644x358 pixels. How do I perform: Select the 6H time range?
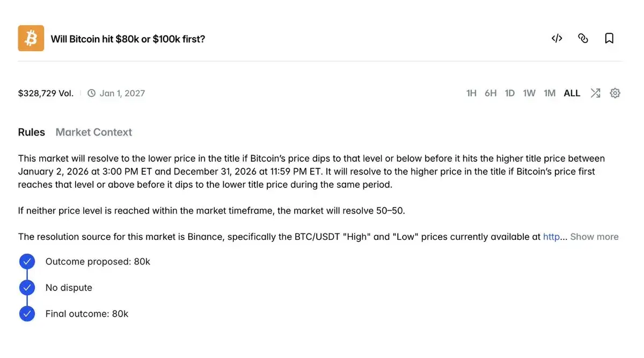click(x=491, y=93)
